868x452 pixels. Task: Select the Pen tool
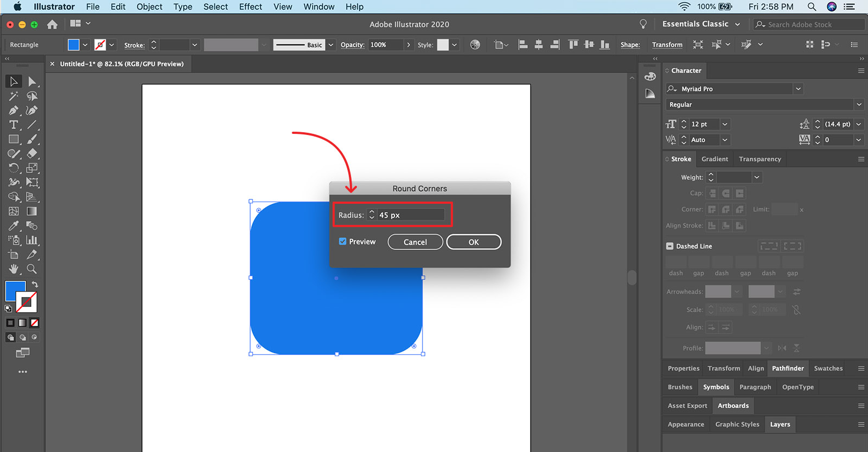pyautogui.click(x=14, y=111)
